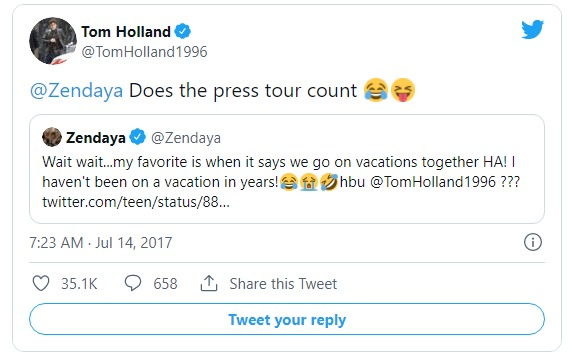Open Zendaya's small avatar image
The height and width of the screenshot is (362, 573).
52,137
